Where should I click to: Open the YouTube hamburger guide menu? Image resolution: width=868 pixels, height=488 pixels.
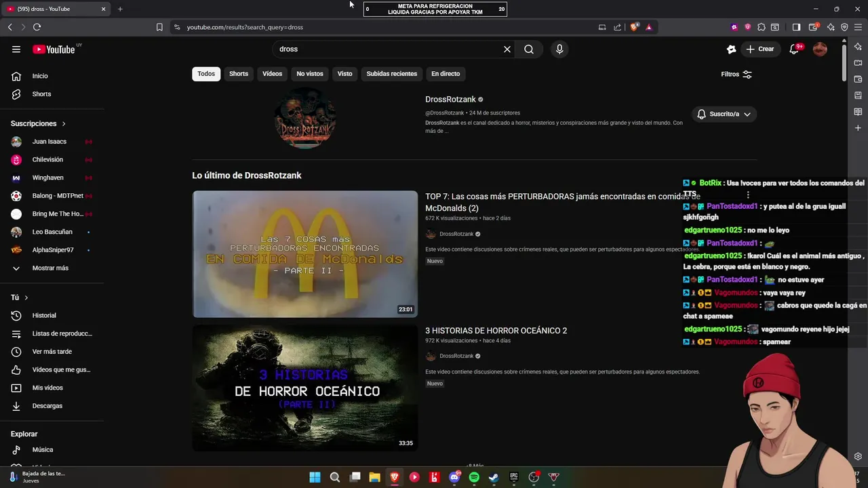[x=16, y=49]
